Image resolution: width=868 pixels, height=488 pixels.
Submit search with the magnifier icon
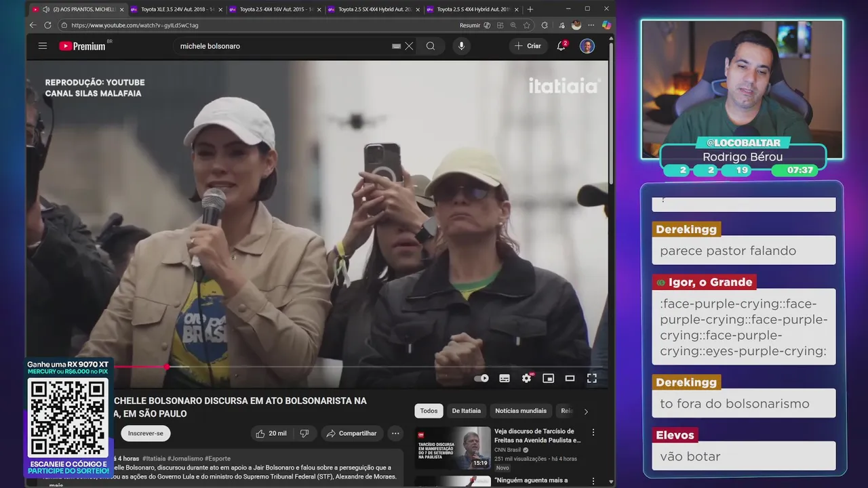431,46
